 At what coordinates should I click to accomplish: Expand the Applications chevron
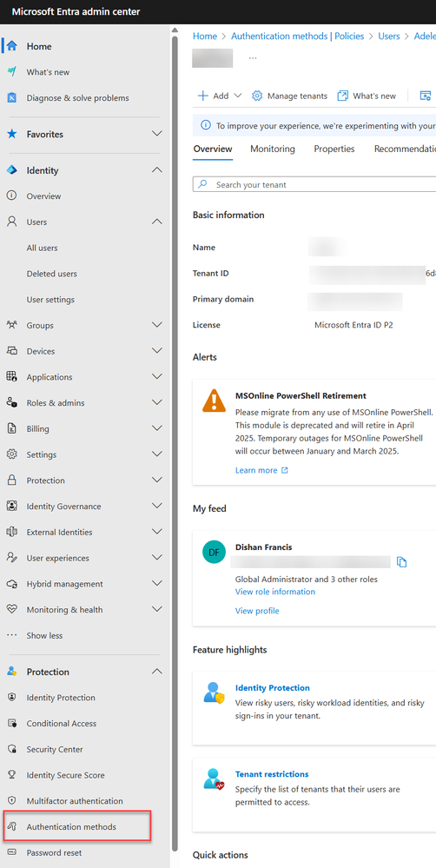157,376
